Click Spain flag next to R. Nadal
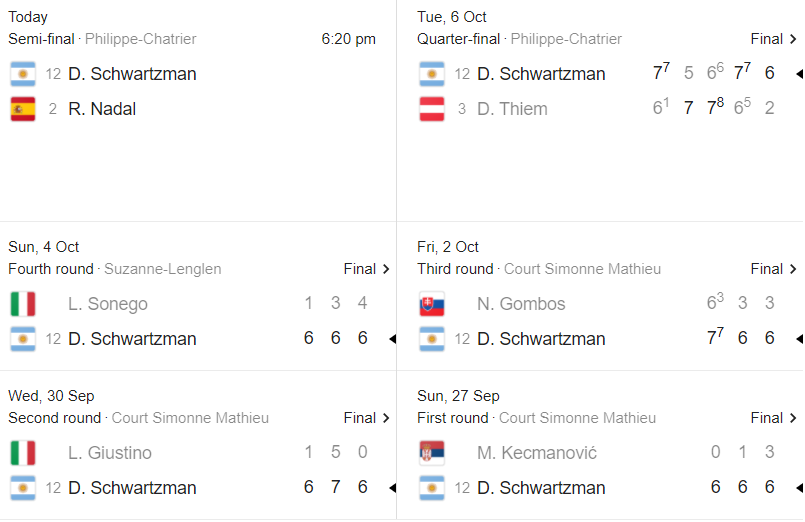This screenshot has width=805, height=522. click(23, 109)
